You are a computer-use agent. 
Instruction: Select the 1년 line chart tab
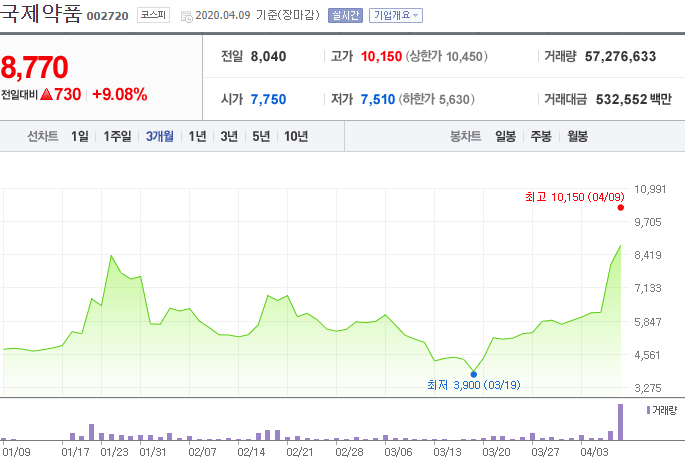(197, 136)
